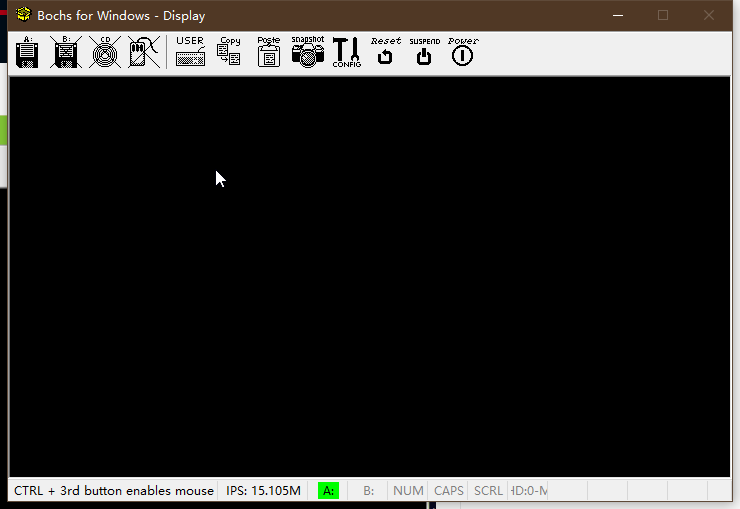Click the Reset icon
Viewport: 740px width, 509px height.
(x=386, y=52)
